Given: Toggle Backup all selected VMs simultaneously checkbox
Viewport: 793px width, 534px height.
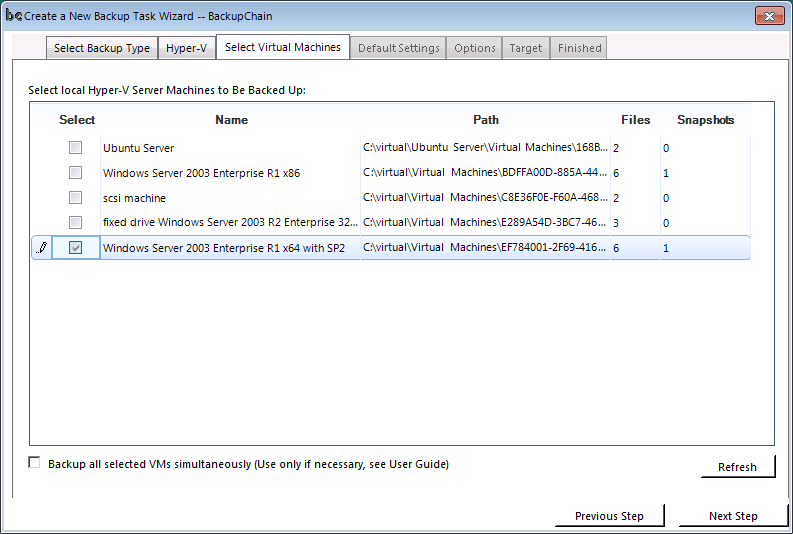Looking at the screenshot, I should pyautogui.click(x=34, y=463).
